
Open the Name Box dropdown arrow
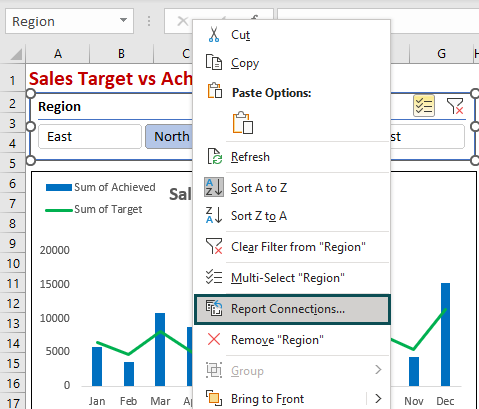pyautogui.click(x=123, y=21)
